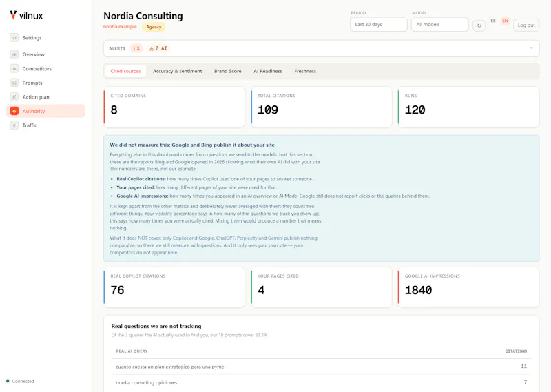Viewport: 551px width, 392px height.
Task: Click the Action plan sidebar icon
Action: pyautogui.click(x=14, y=97)
